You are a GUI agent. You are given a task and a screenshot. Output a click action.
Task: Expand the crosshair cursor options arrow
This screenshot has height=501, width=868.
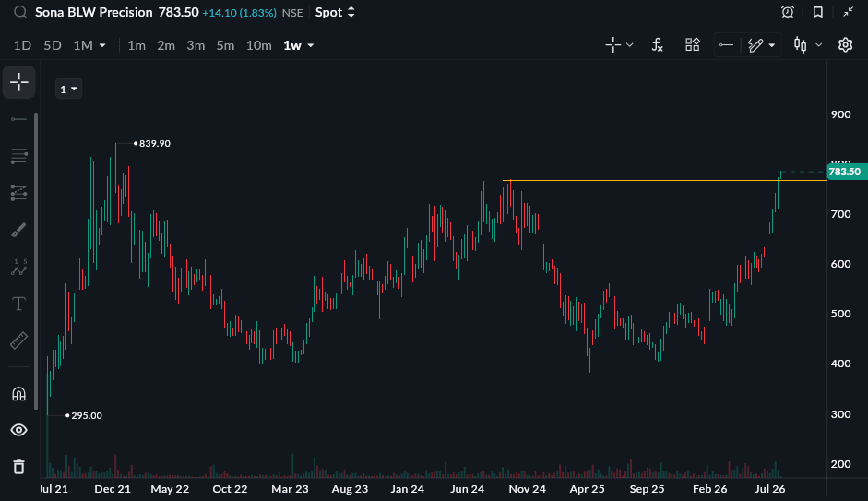coord(629,45)
